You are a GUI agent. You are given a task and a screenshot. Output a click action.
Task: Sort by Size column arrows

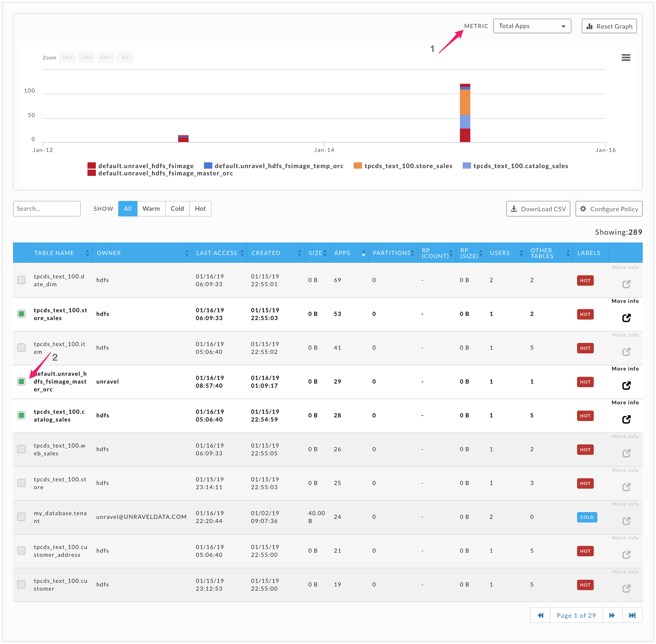[x=325, y=253]
